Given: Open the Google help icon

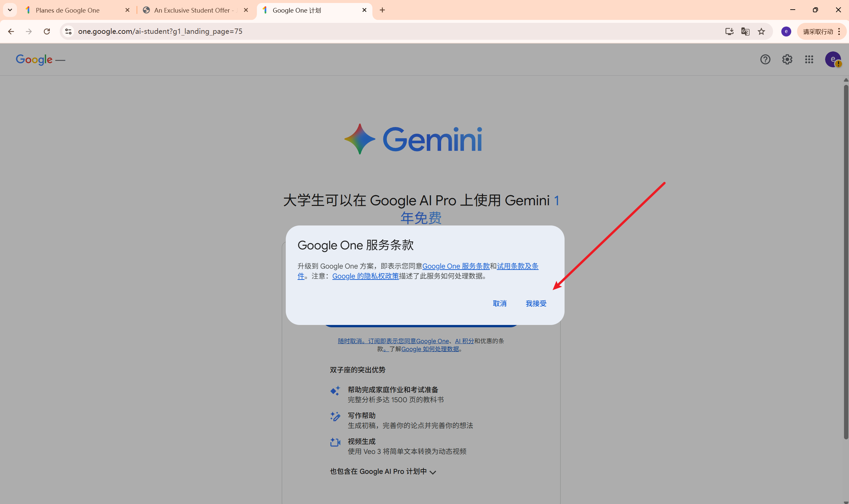Looking at the screenshot, I should click(x=765, y=59).
